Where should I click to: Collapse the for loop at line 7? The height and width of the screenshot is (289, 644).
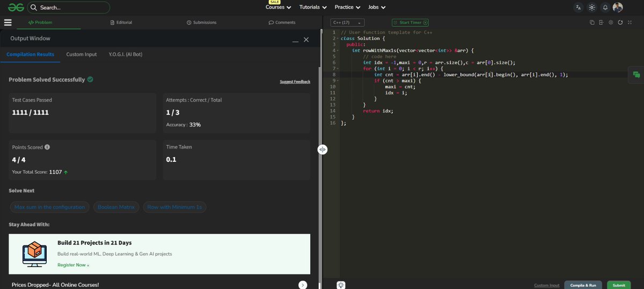point(338,69)
